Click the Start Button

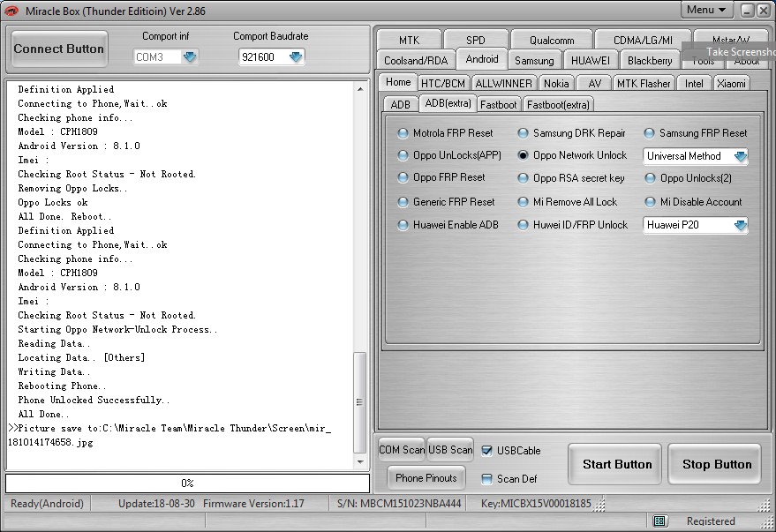pos(615,464)
